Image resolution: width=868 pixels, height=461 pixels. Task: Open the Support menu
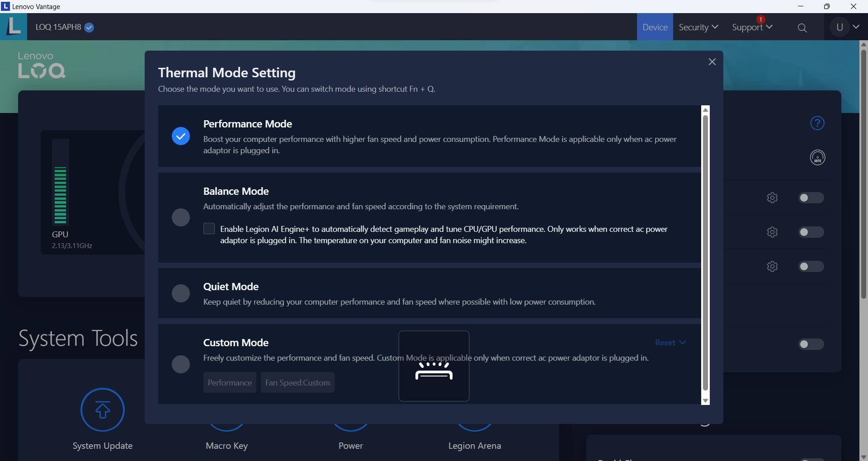(752, 27)
